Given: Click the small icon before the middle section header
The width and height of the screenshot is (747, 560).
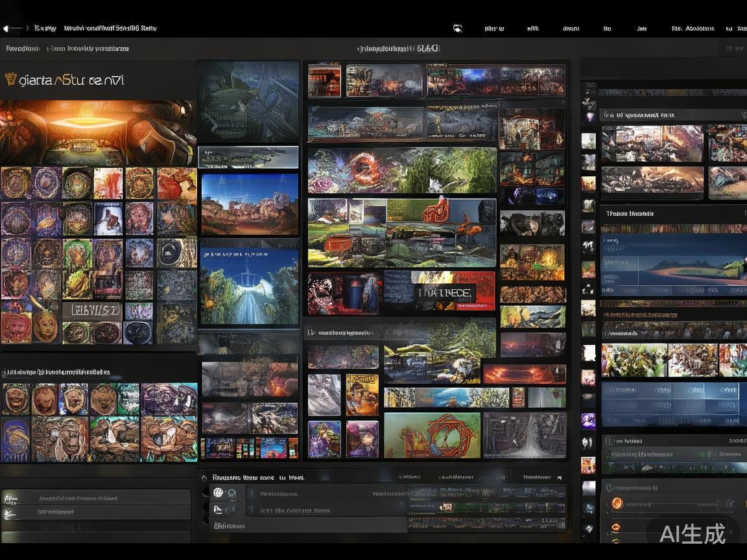Looking at the screenshot, I should (312, 332).
